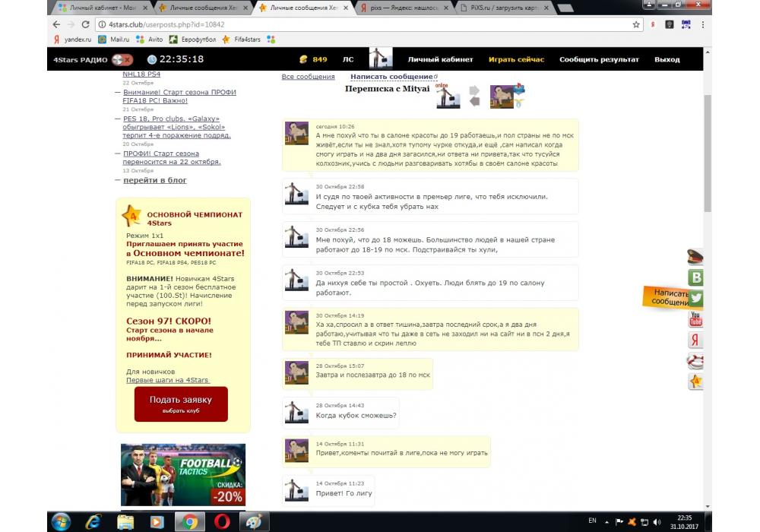Click the lifebuoy help side icon
Image resolution: width=760 pixels, height=532 pixels.
[x=695, y=360]
